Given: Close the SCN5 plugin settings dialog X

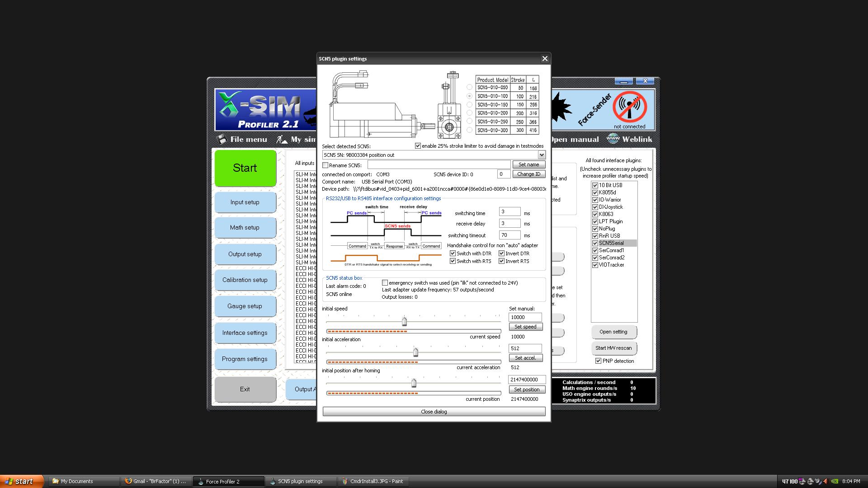Looking at the screenshot, I should coord(545,59).
